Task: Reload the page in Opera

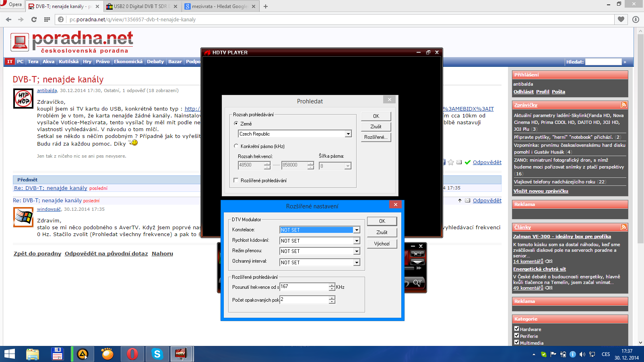Action: (34, 19)
